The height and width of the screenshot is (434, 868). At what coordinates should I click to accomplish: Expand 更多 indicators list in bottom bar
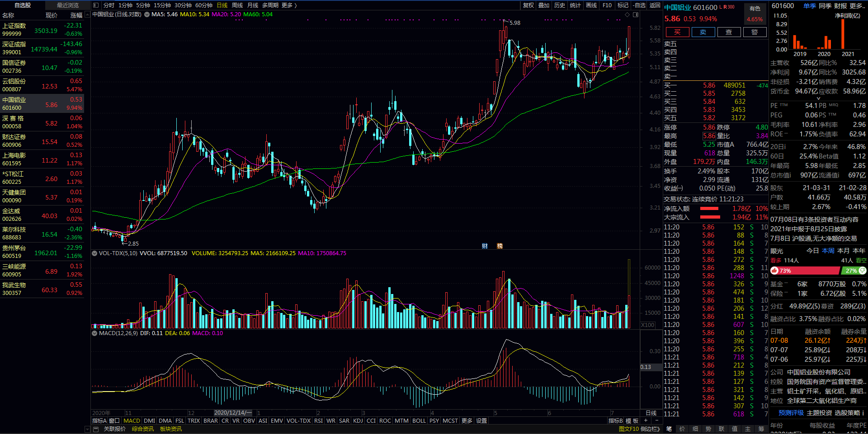(467, 420)
